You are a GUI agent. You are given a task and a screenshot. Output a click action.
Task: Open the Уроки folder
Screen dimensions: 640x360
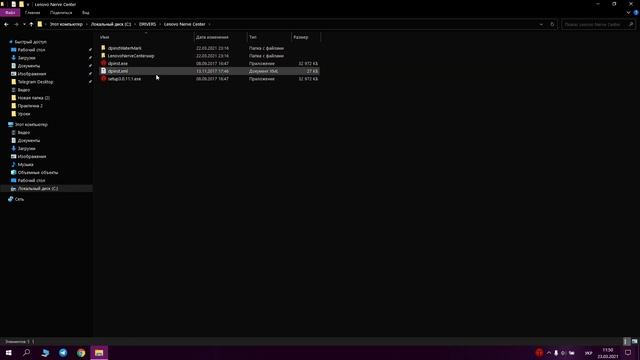point(24,114)
